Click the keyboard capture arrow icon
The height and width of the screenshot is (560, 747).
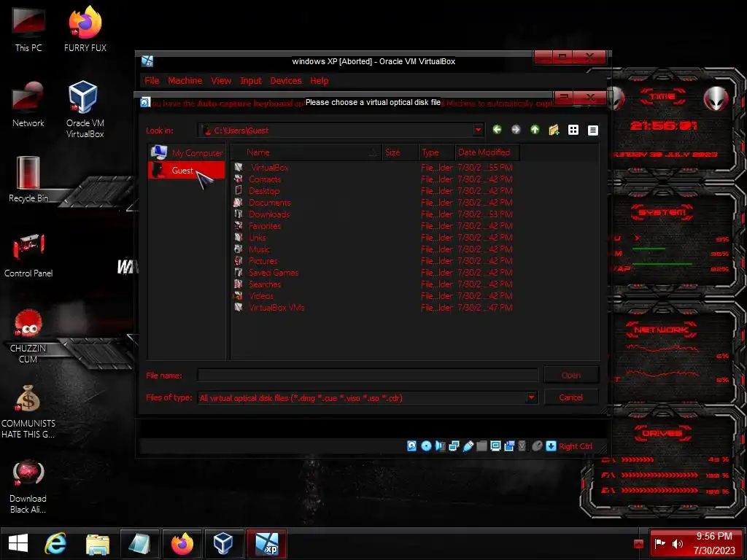551,446
